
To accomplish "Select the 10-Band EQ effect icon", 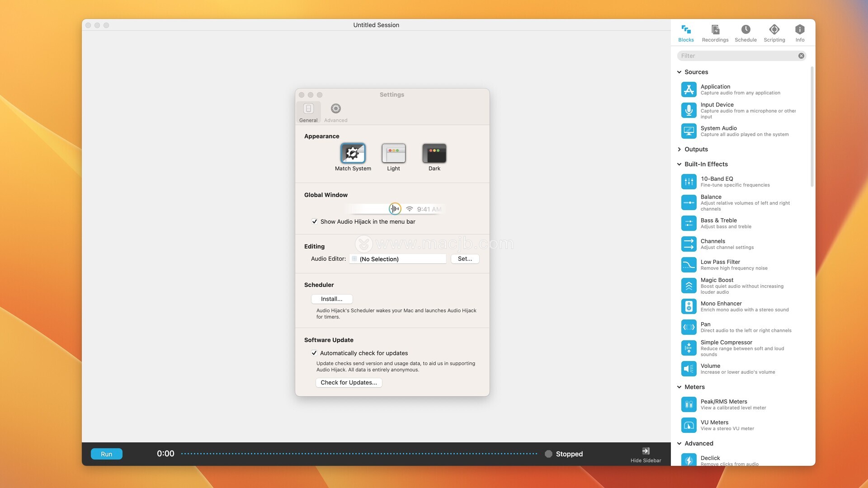I will 689,182.
